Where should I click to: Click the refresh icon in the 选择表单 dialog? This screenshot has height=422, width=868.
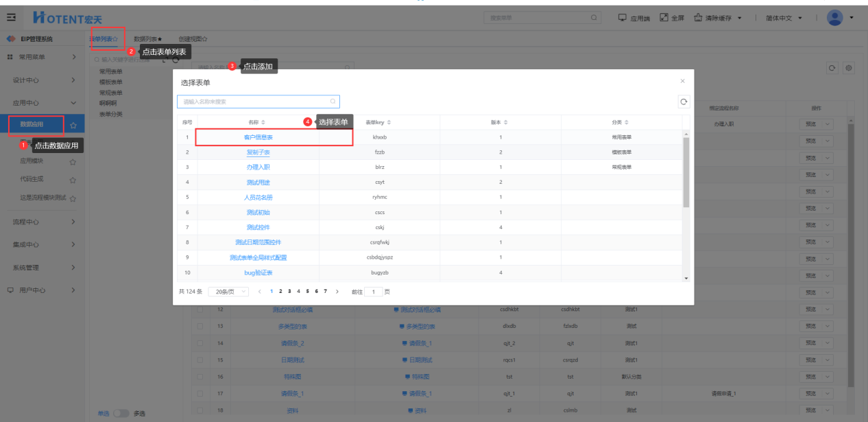click(684, 102)
